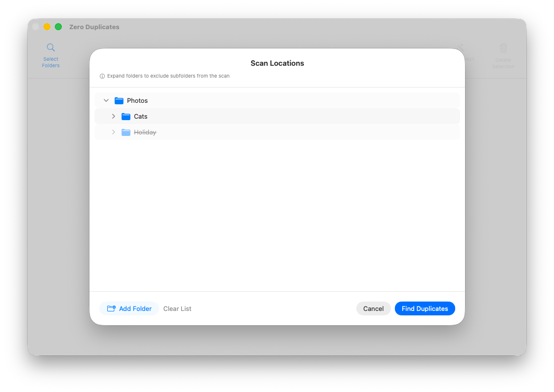Click the Select Folders magnifier icon
554x392 pixels.
tap(50, 47)
